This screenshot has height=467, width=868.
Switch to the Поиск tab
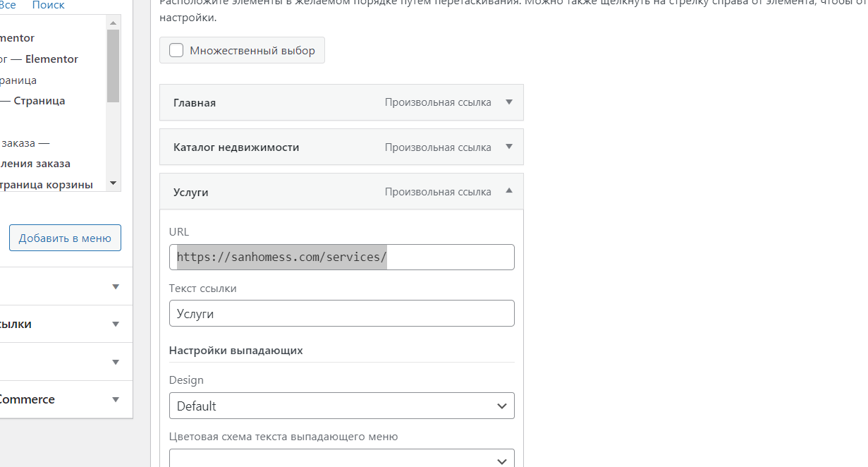click(48, 5)
